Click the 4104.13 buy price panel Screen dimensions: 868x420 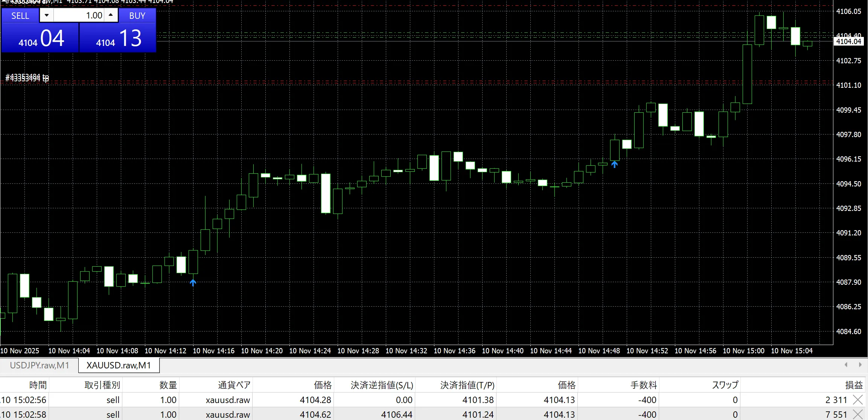(118, 38)
